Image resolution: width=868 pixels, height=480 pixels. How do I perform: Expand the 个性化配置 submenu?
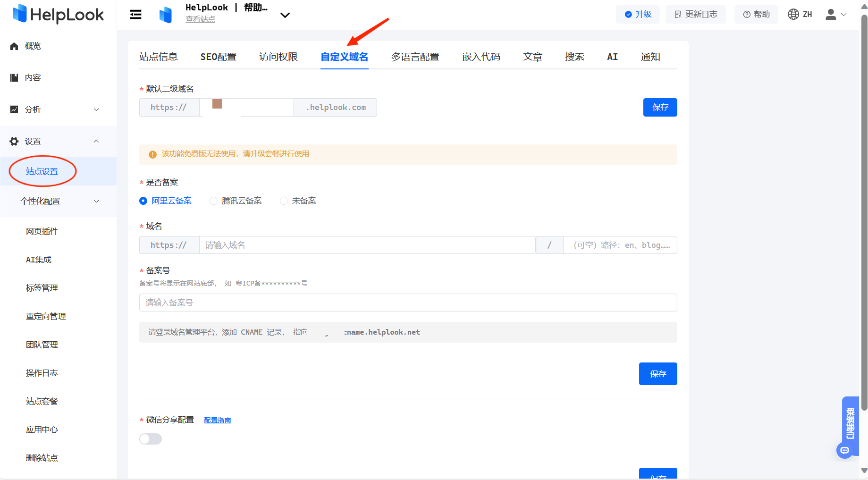96,201
